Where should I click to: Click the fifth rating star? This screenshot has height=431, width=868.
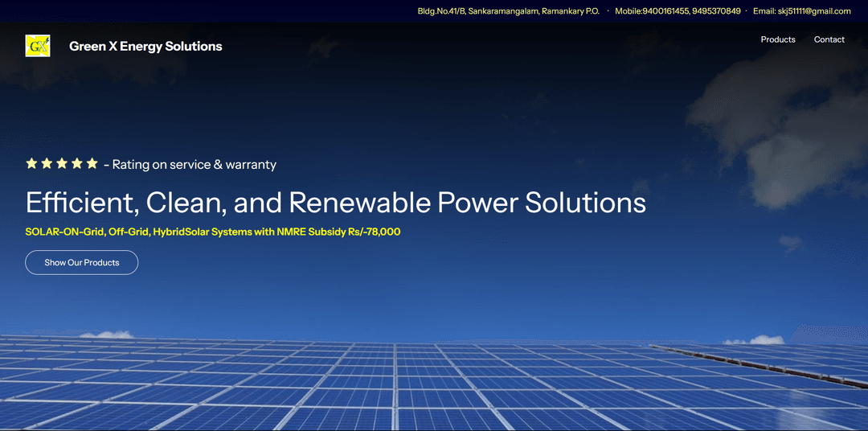point(92,163)
